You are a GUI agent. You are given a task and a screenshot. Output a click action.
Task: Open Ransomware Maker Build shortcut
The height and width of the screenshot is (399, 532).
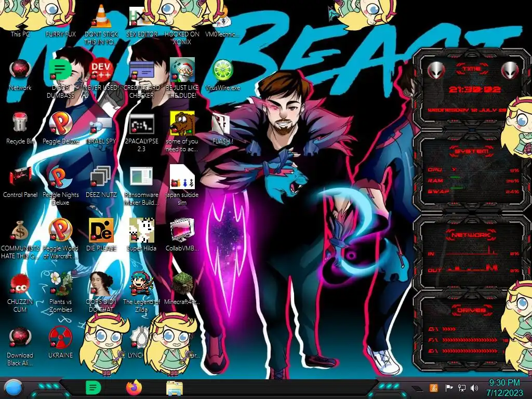pyautogui.click(x=141, y=177)
